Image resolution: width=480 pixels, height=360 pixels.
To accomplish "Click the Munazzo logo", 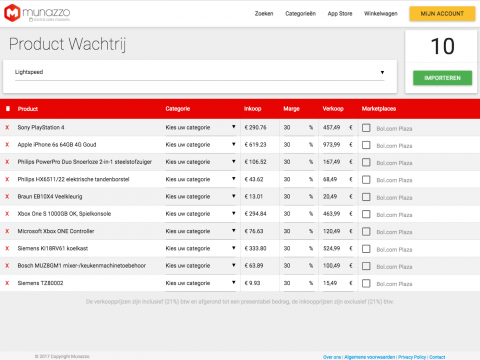I will click(37, 13).
